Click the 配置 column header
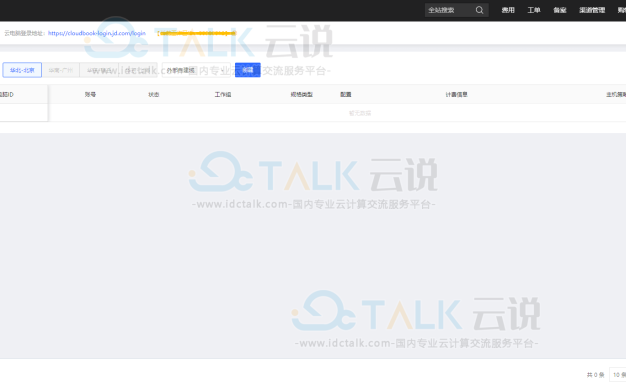626x386 pixels. [x=346, y=95]
